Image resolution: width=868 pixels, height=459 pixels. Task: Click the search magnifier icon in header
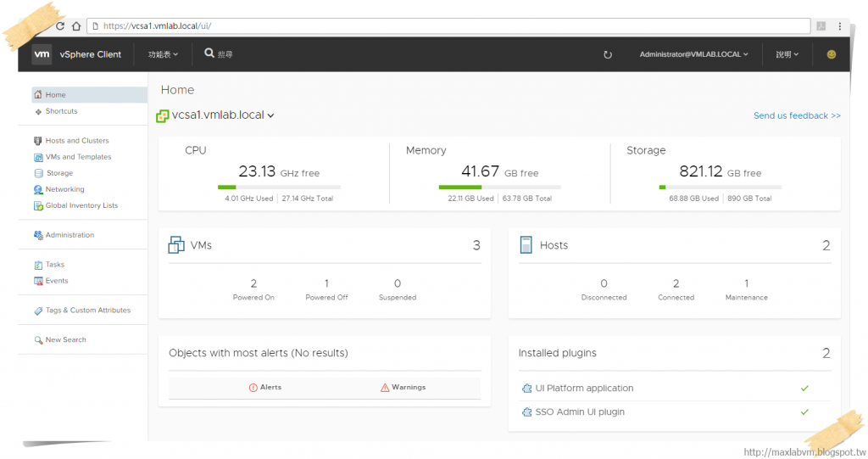click(x=209, y=53)
